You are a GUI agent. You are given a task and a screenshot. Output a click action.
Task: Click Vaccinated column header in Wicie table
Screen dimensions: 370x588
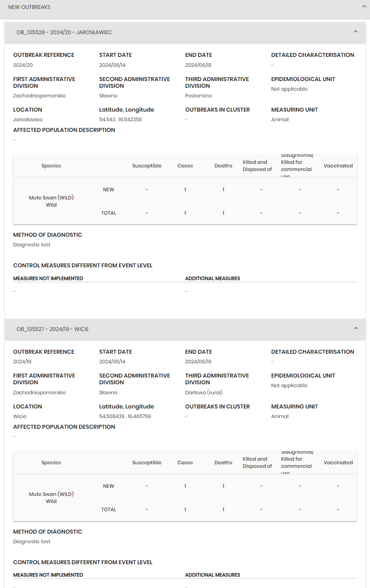coord(338,463)
